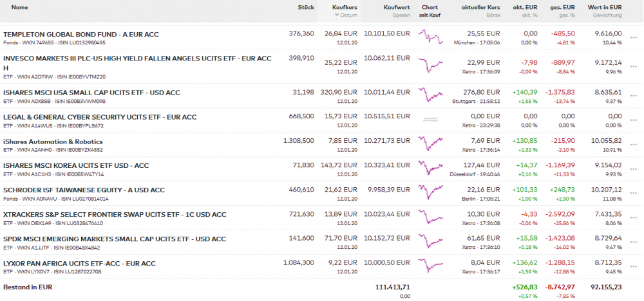Screen dimensions: 644x301
Task: Open row menu for Xtrackers S&P Select Frontier
Action: [x=634, y=218]
